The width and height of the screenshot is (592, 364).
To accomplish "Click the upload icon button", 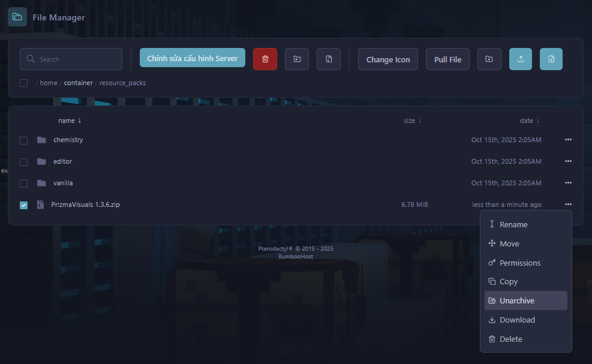I will (x=521, y=59).
